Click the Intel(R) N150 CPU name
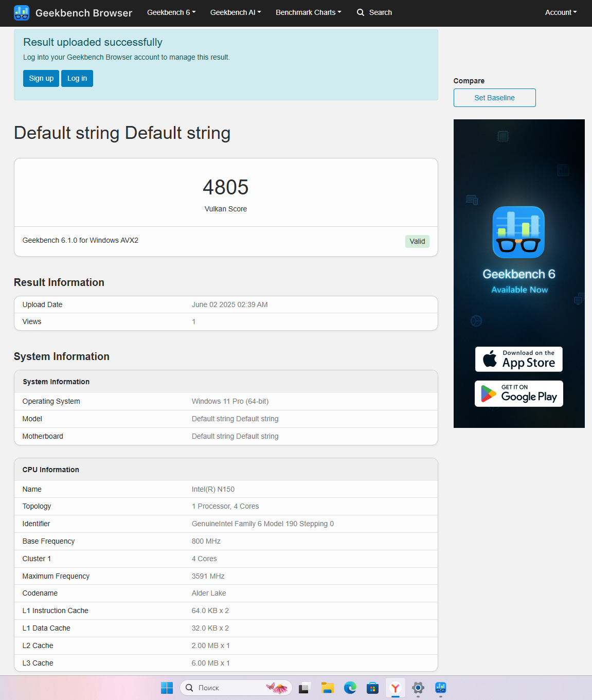 [213, 489]
